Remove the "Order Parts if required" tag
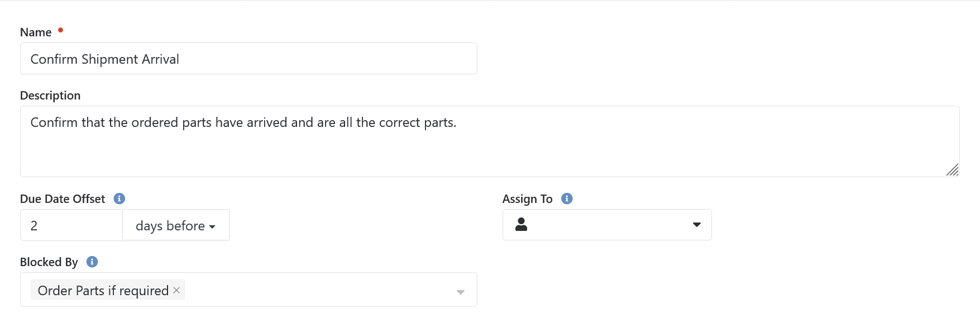 [176, 290]
